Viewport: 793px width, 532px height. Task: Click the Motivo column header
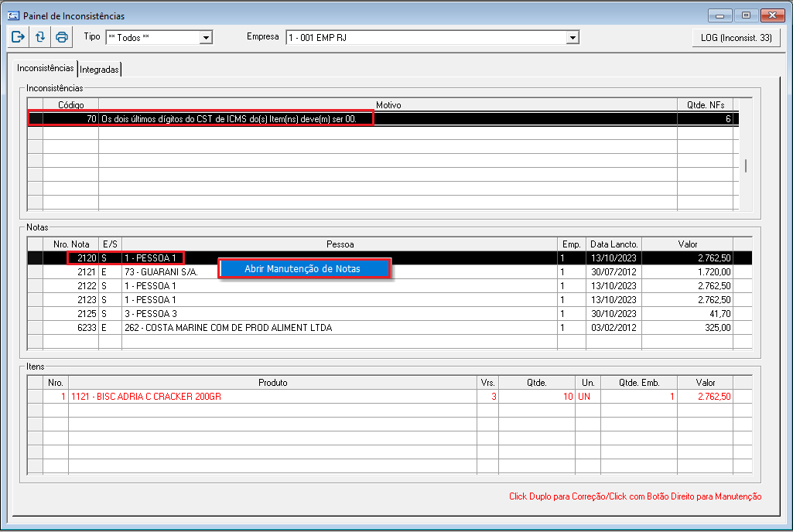(388, 104)
